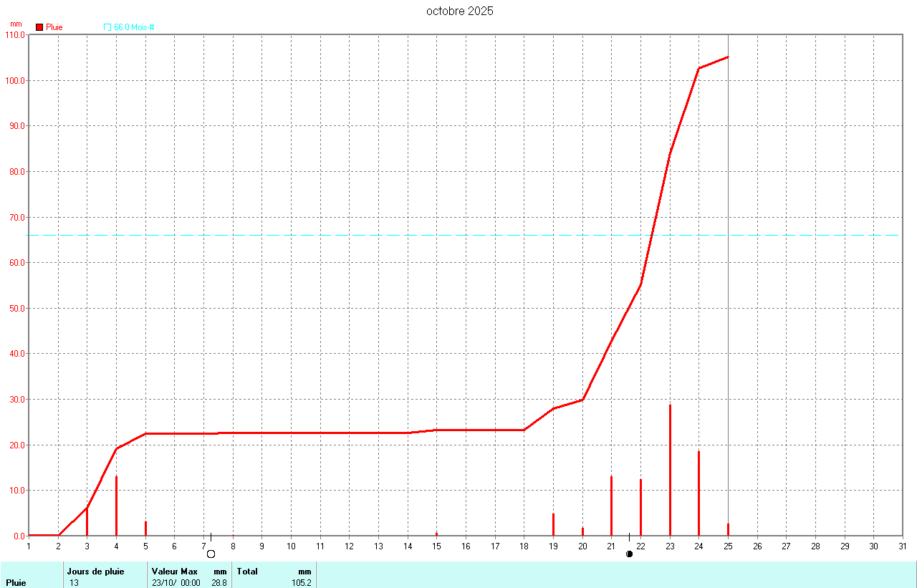Viewport: 917px width, 588px height.
Task: Select the rain bar on day 24
Action: 698,494
